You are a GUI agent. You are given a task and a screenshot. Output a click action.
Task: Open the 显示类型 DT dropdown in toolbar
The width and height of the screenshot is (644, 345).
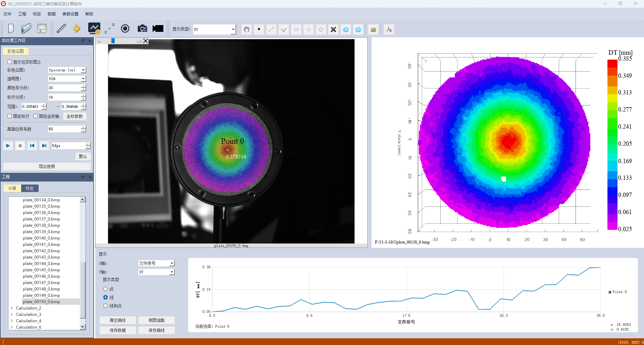(233, 29)
